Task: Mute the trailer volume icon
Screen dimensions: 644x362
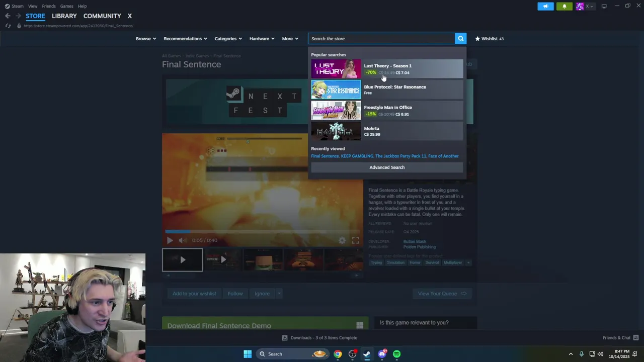Action: 183,240
